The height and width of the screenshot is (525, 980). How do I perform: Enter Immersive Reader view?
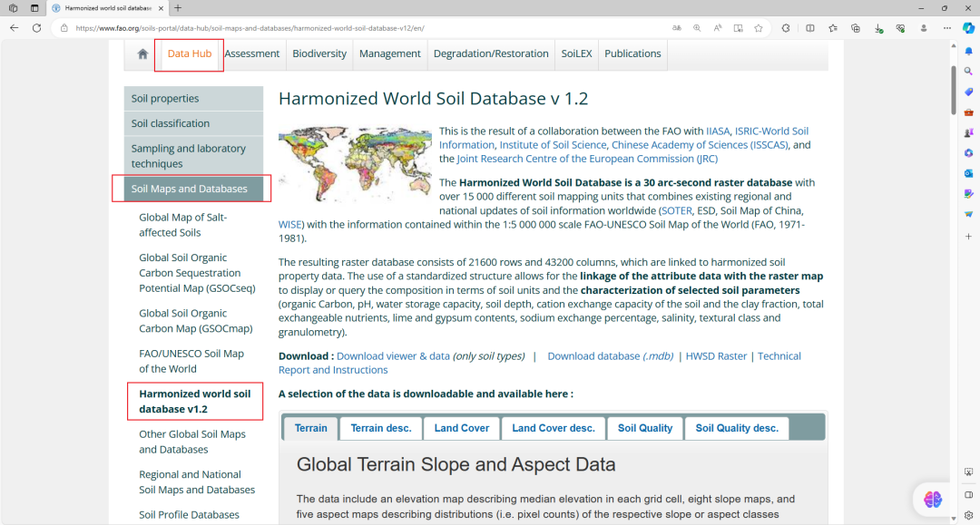tap(738, 28)
